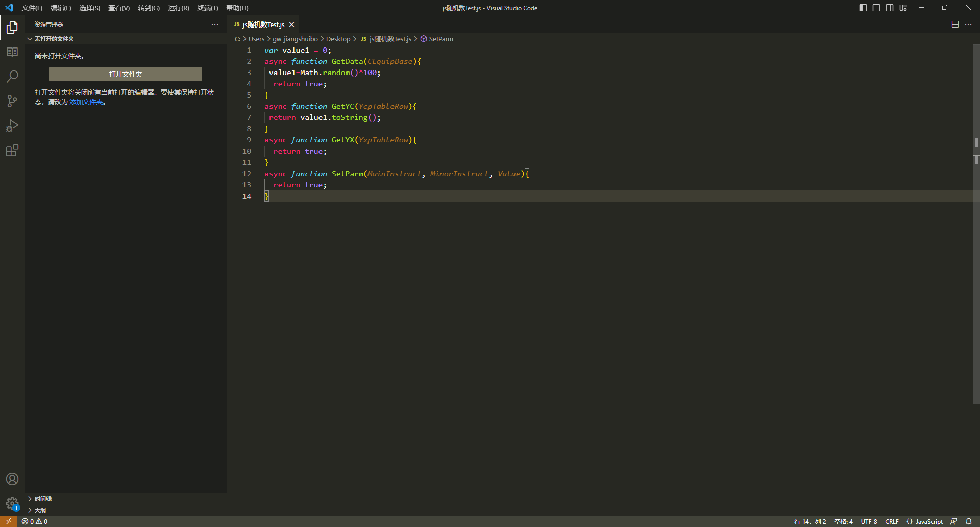Open the 文件(F) menu
This screenshot has height=527, width=980.
click(32, 8)
